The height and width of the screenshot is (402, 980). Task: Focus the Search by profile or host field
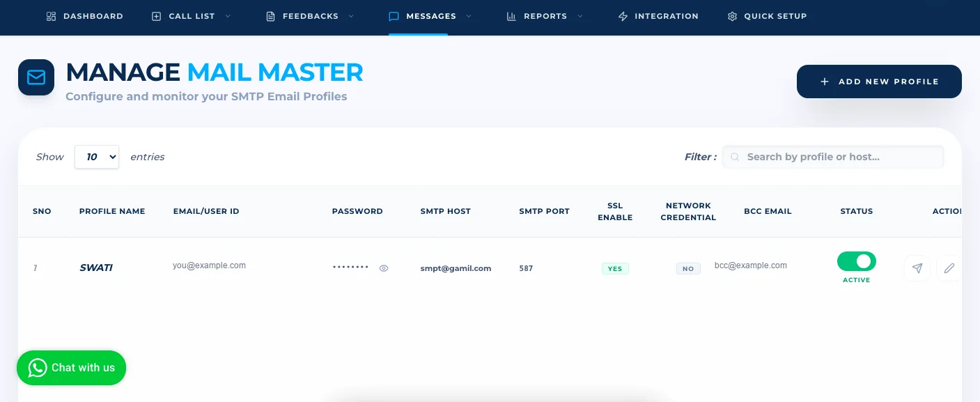pyautogui.click(x=833, y=157)
